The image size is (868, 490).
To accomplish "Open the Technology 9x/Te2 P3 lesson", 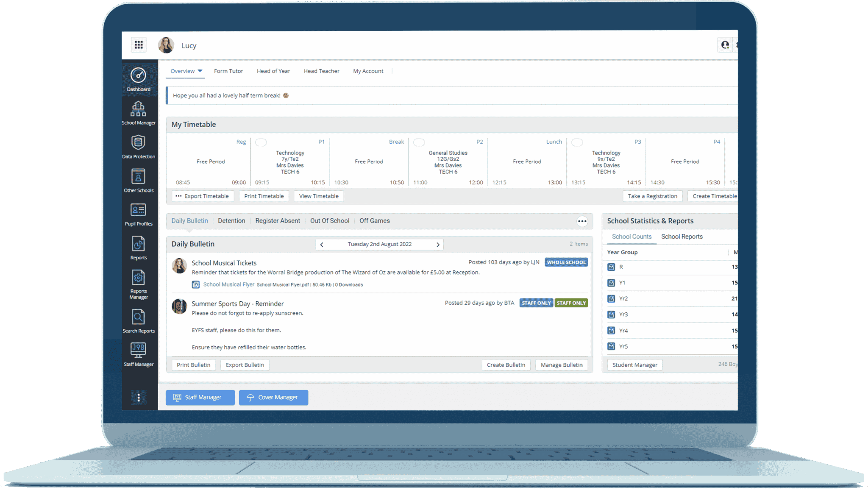I will coord(606,162).
